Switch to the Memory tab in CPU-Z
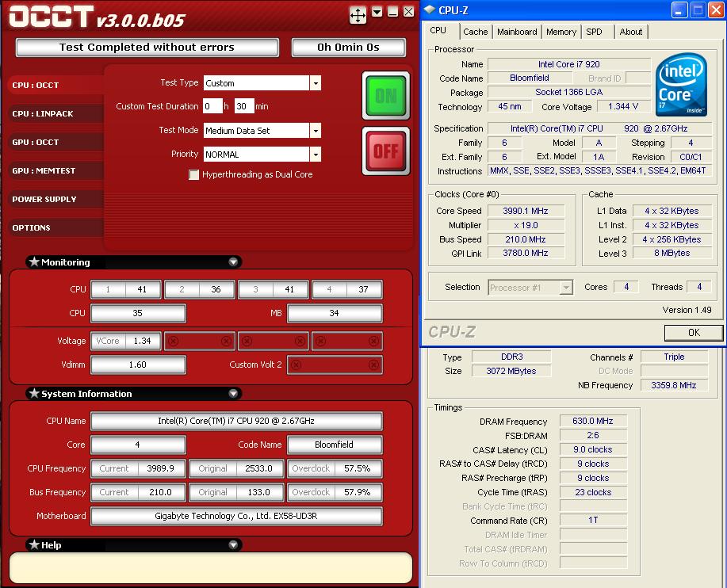Image resolution: width=727 pixels, height=588 pixels. (561, 32)
